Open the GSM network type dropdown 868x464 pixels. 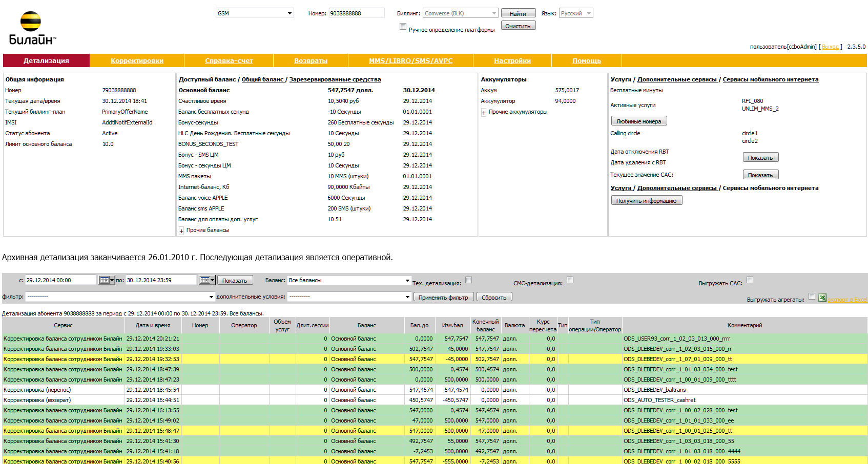[x=255, y=13]
